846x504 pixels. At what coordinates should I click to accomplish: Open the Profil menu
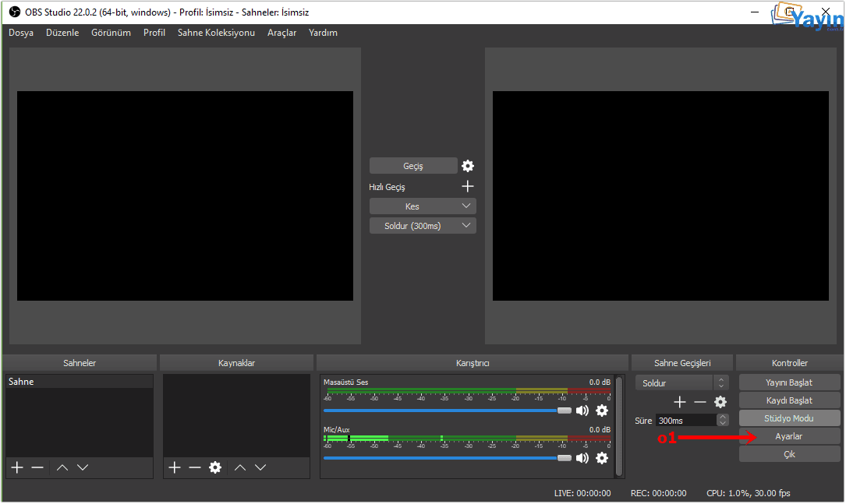click(154, 33)
